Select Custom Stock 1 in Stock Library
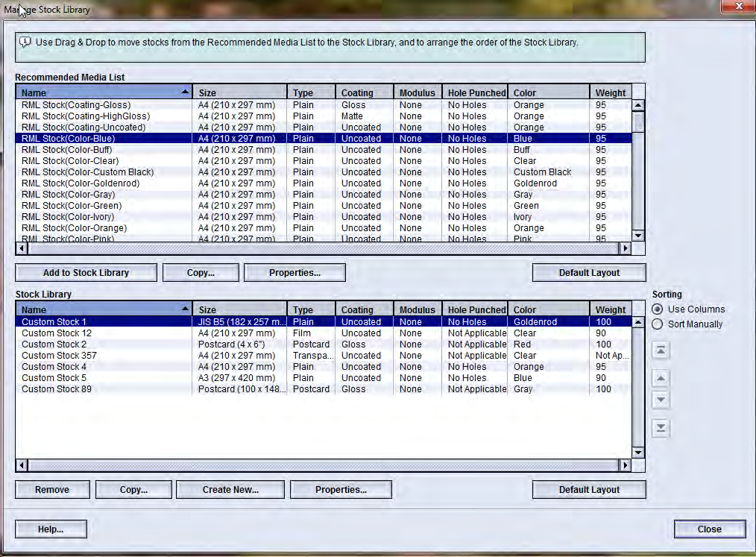This screenshot has width=756, height=557. [324, 321]
